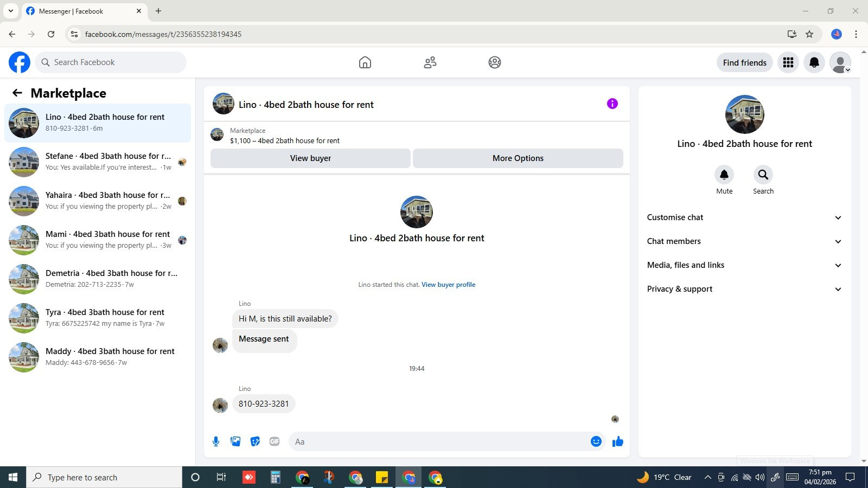Open Tyra 4bed 3bath conversation

(98, 318)
